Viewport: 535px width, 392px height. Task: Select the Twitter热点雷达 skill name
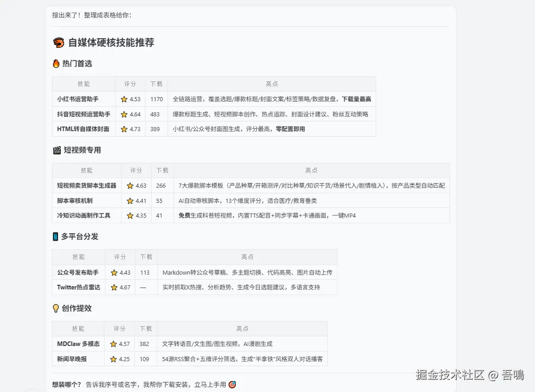point(79,288)
